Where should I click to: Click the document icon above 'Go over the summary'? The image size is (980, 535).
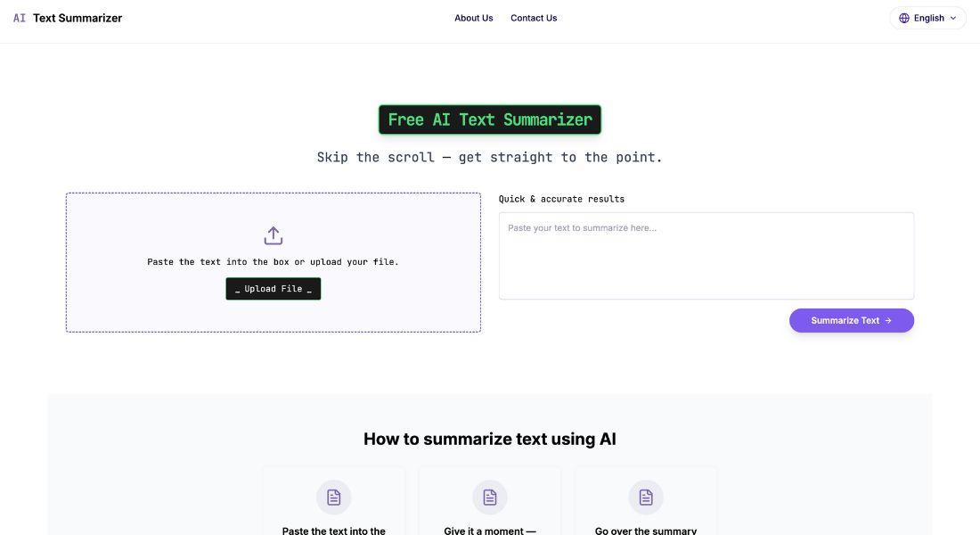point(646,498)
